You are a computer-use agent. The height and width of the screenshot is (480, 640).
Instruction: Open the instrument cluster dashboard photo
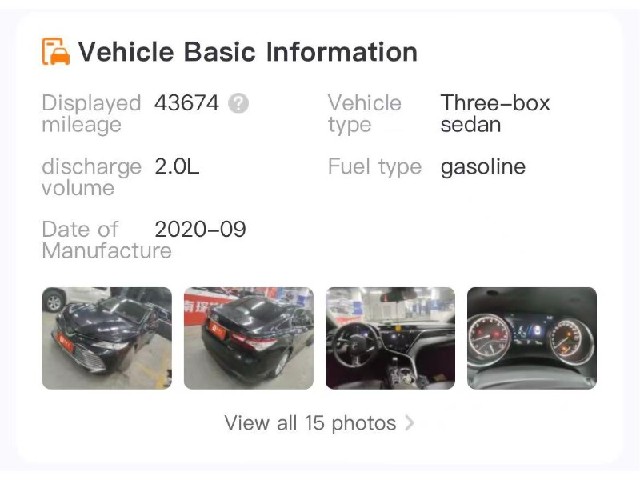532,338
